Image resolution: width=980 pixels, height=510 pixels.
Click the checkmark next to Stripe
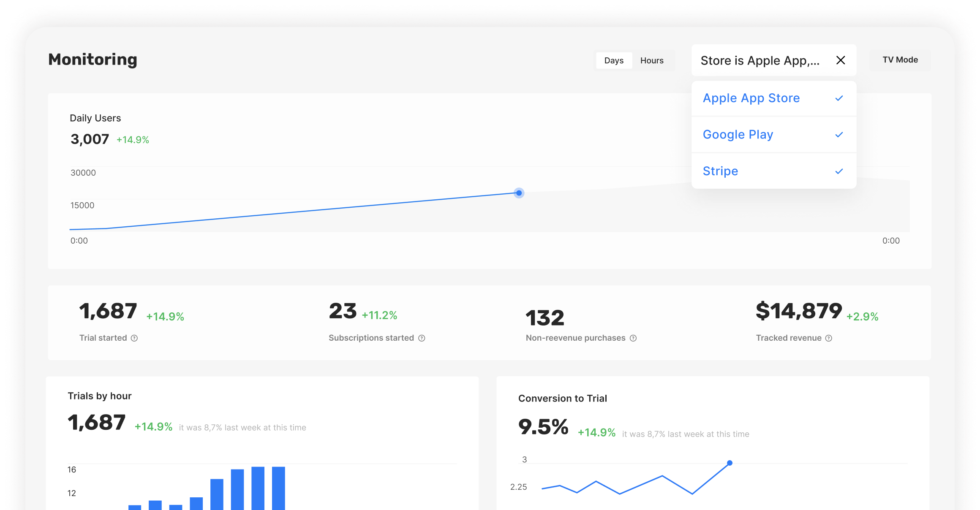tap(839, 171)
